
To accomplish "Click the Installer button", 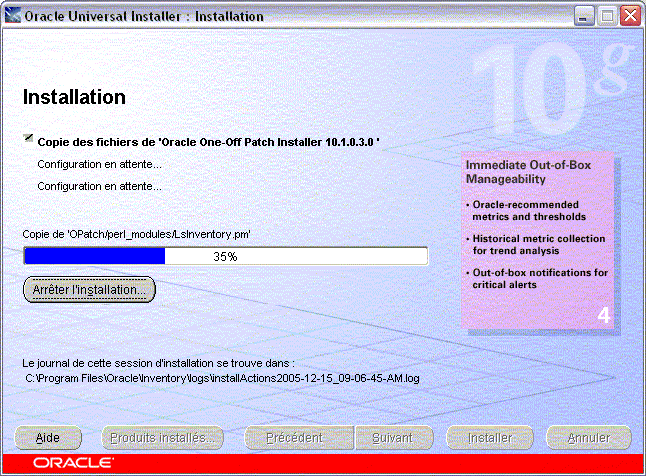I will (491, 438).
